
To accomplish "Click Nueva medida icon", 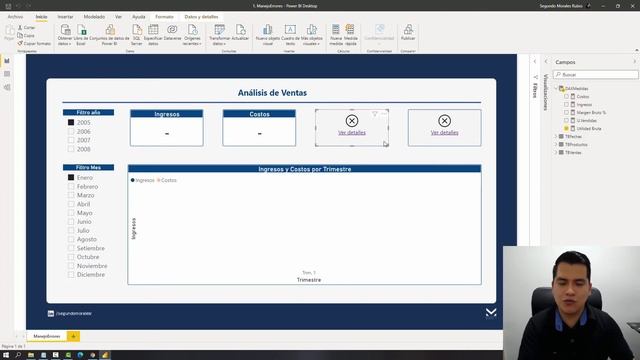I will (x=336, y=30).
